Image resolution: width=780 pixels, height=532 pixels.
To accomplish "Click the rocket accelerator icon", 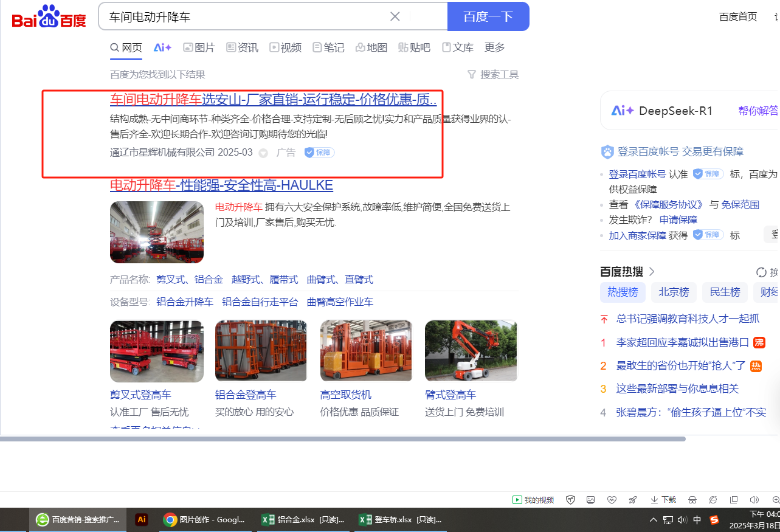I will coord(632,500).
